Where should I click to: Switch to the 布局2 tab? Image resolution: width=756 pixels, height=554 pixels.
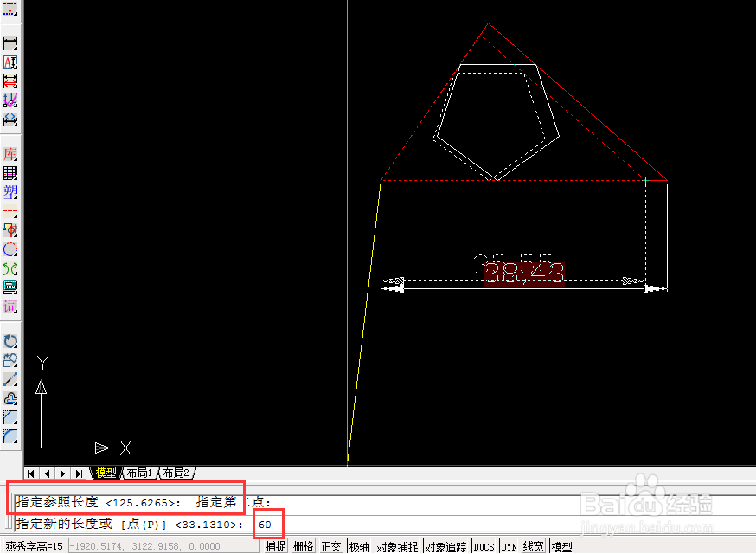tap(176, 473)
